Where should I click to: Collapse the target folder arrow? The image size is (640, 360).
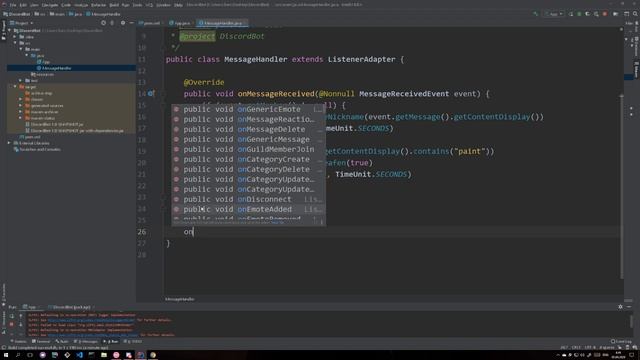(15, 87)
